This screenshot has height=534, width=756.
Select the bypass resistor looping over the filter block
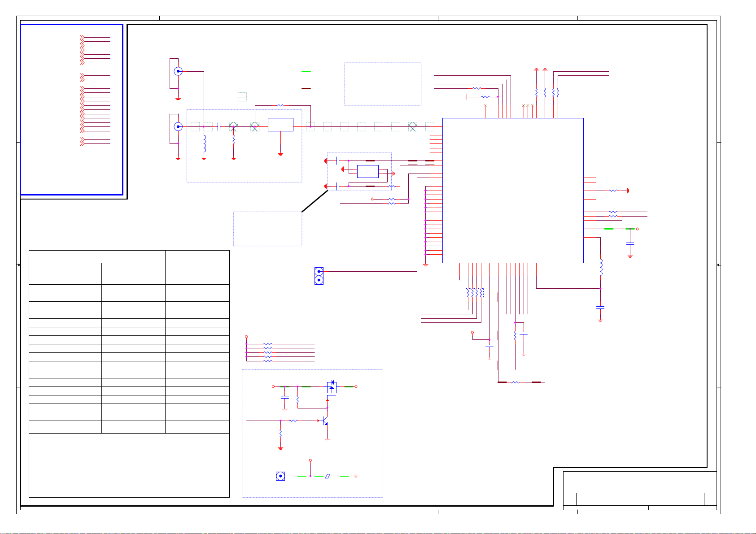tap(281, 106)
